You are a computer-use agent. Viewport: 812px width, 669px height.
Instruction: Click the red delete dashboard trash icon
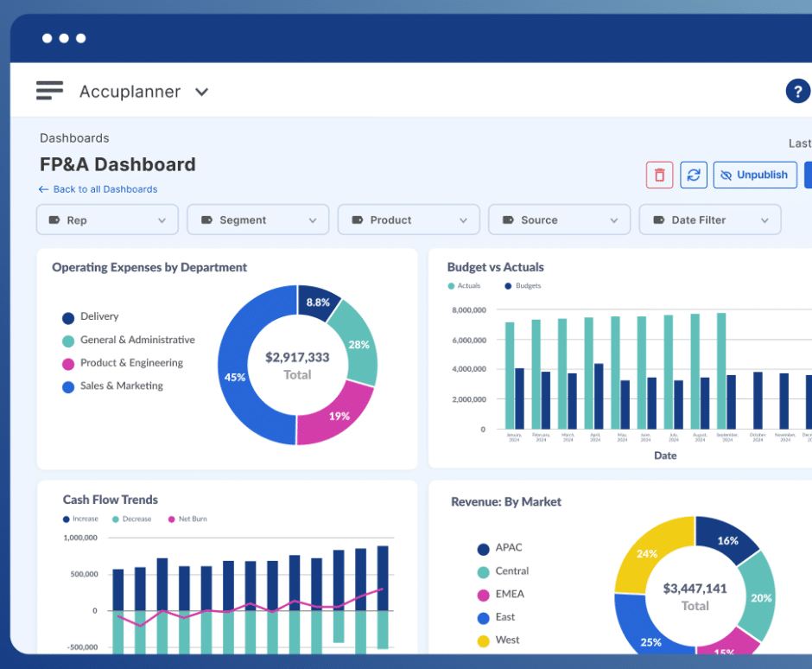659,175
